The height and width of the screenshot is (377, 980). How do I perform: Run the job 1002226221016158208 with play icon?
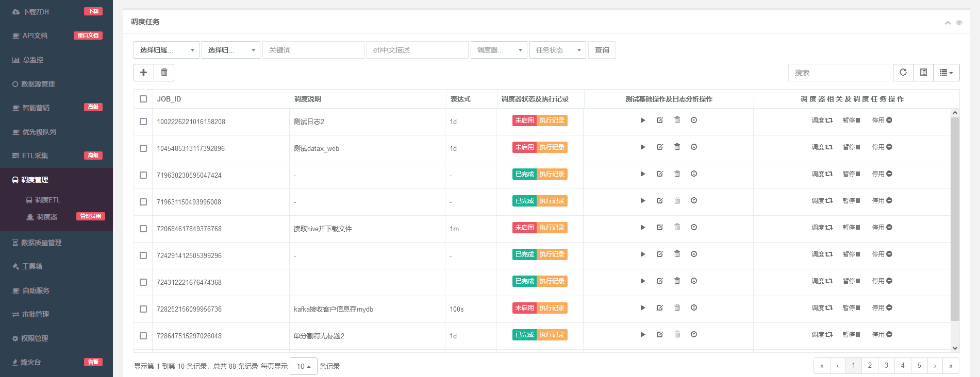point(643,121)
